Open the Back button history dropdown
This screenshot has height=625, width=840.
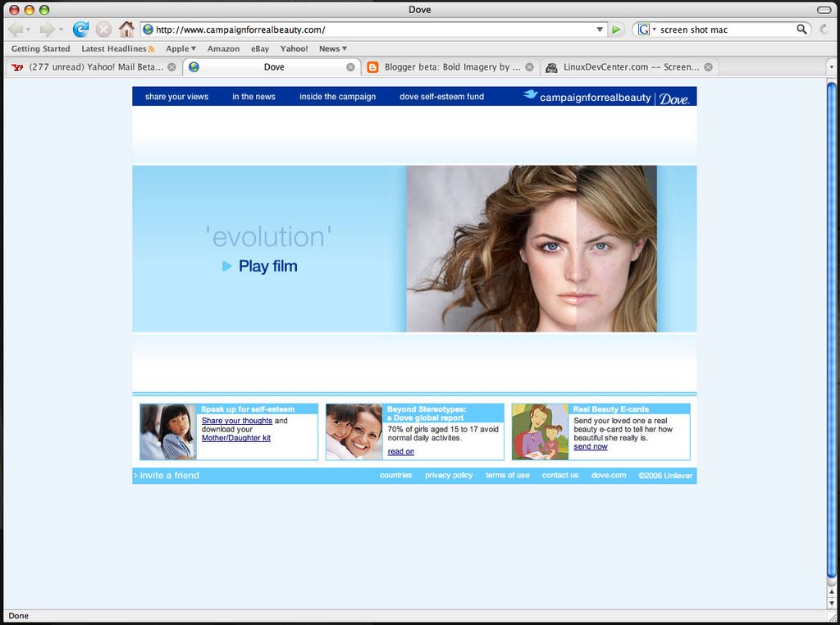pos(29,30)
